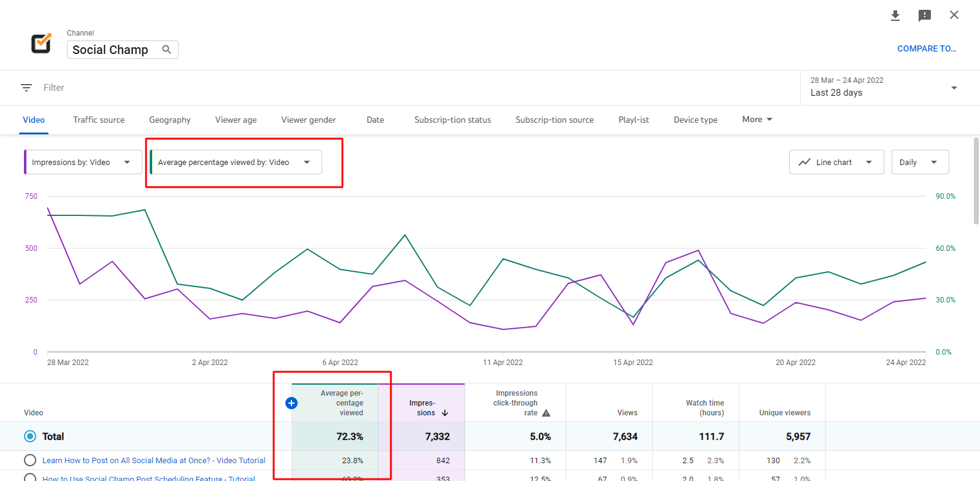Click the Social Champ channel search box
Viewport: 980px width, 481px height.
click(123, 50)
